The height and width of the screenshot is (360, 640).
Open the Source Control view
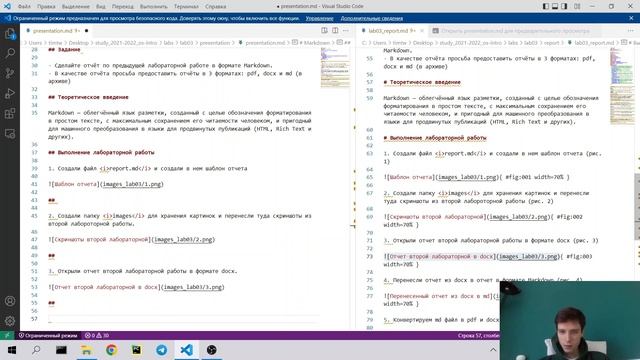click(x=10, y=73)
